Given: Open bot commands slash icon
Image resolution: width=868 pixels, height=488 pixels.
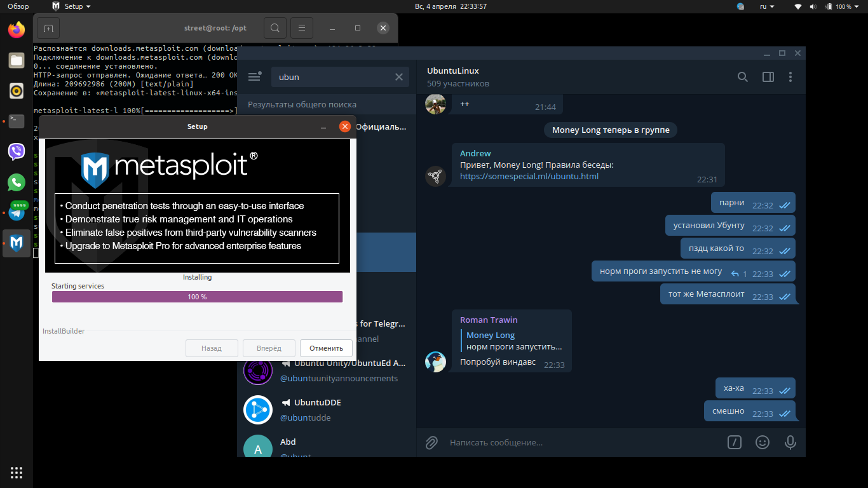Looking at the screenshot, I should [735, 442].
